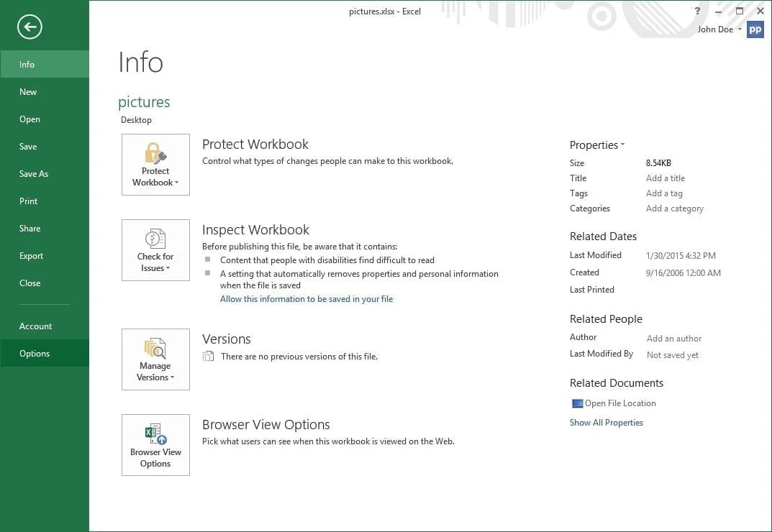
Task: Select Browser View Options
Action: pos(155,444)
